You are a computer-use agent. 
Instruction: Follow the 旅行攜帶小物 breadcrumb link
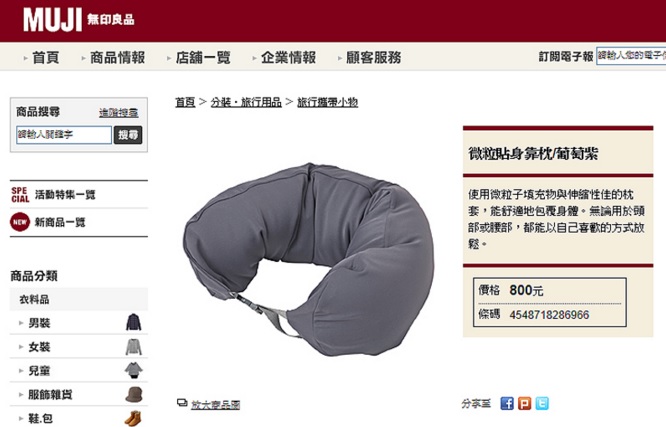pyautogui.click(x=327, y=102)
